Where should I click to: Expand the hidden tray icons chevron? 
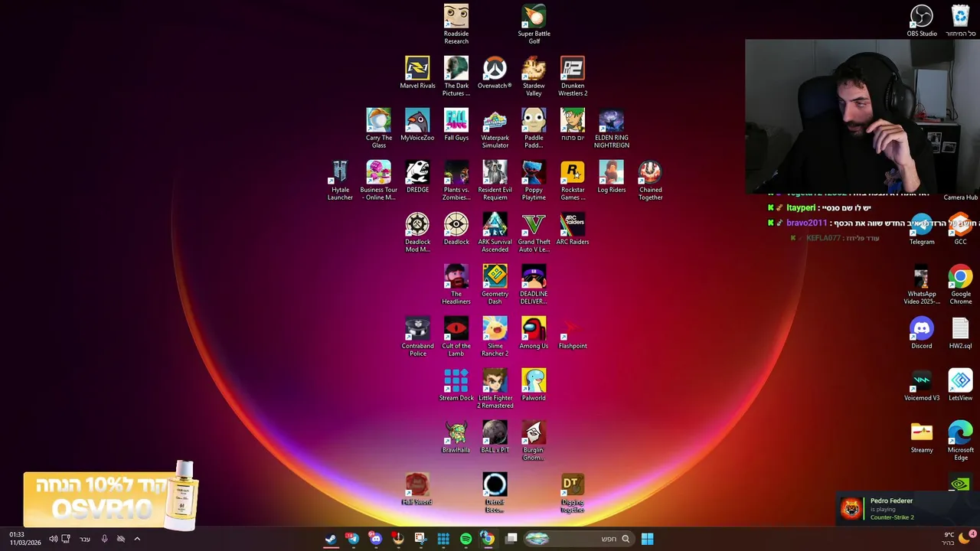(x=137, y=539)
